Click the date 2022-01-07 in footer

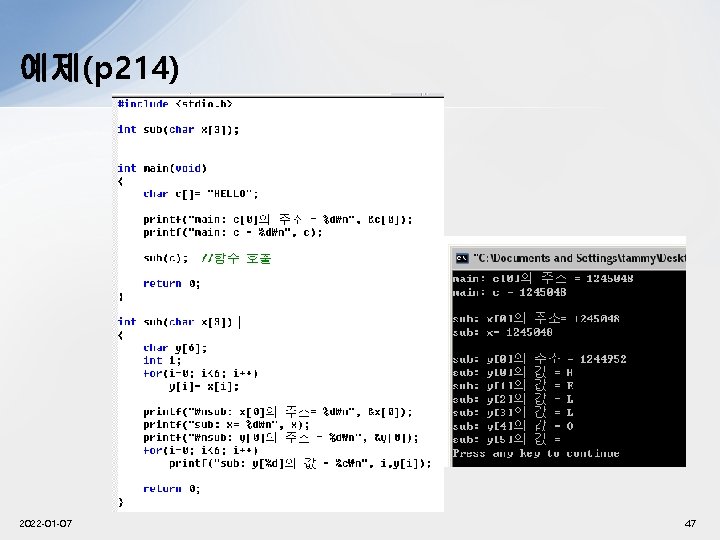coord(45,523)
